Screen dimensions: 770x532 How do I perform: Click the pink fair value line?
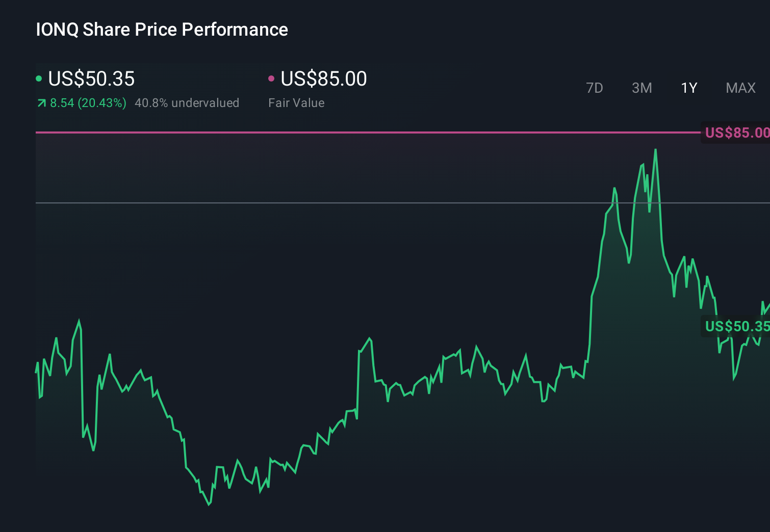click(x=357, y=132)
